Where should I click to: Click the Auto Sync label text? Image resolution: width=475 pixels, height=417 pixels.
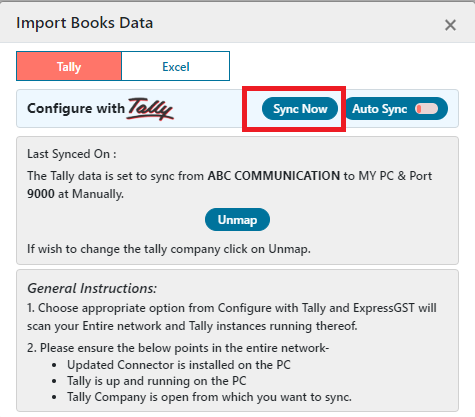pos(380,109)
